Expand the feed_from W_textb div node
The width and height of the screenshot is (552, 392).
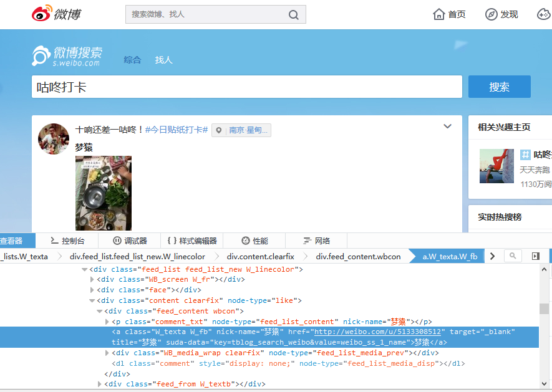[x=99, y=384]
